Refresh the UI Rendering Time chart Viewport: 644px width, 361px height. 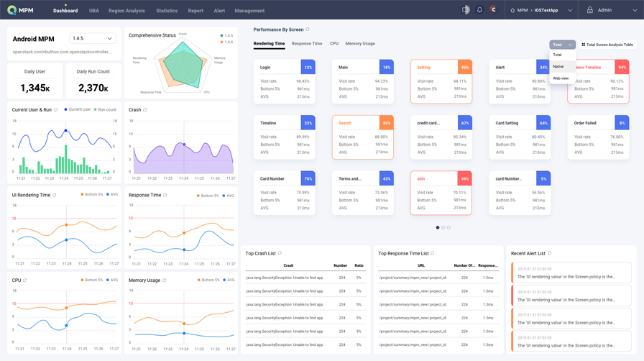pyautogui.click(x=54, y=195)
